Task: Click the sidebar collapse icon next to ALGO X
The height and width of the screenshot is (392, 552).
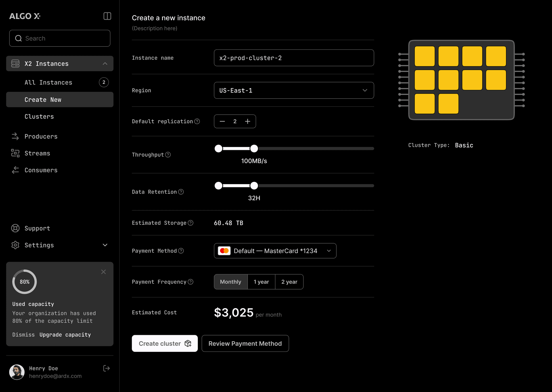Action: pos(107,16)
